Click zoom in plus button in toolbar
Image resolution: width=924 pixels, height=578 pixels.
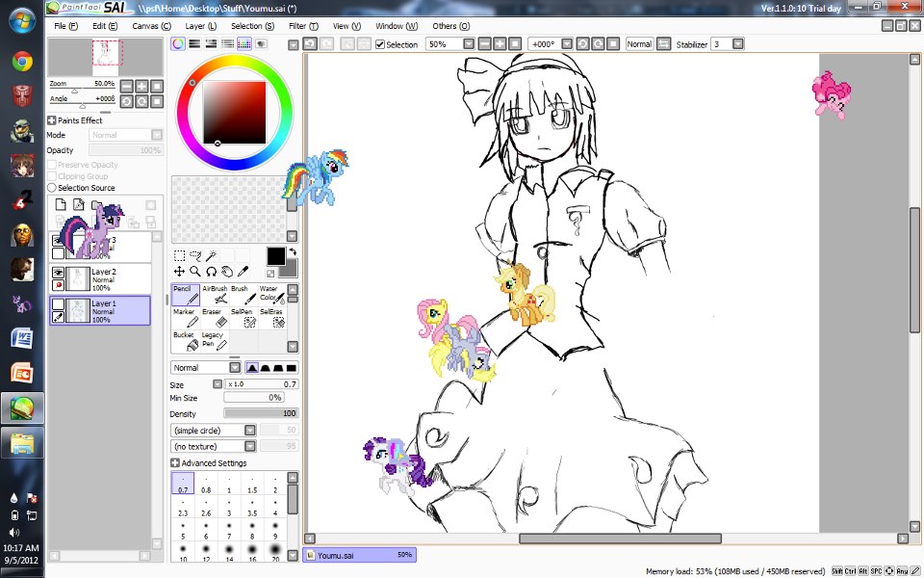pos(500,44)
